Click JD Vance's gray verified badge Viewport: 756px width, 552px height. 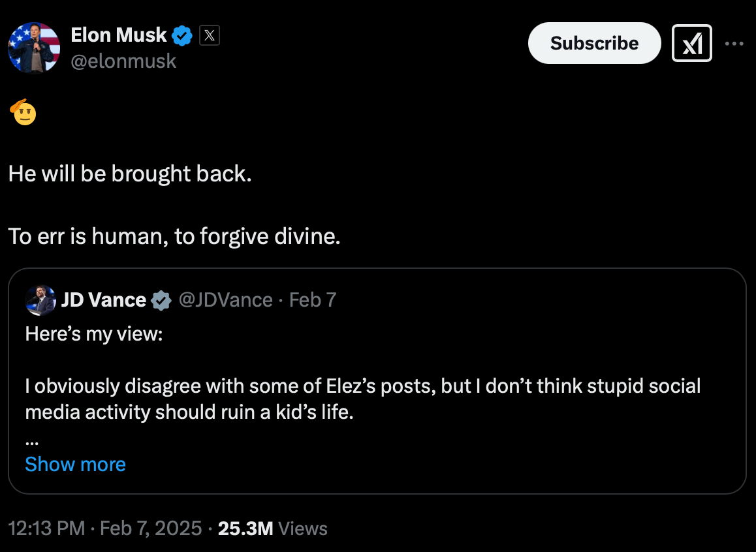click(x=161, y=300)
